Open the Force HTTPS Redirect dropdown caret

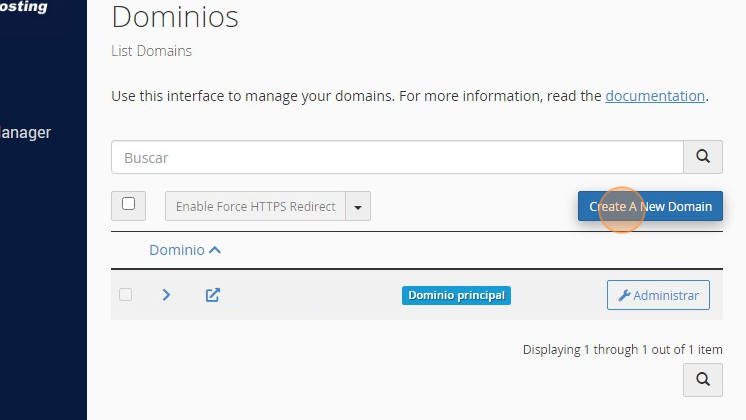(358, 207)
